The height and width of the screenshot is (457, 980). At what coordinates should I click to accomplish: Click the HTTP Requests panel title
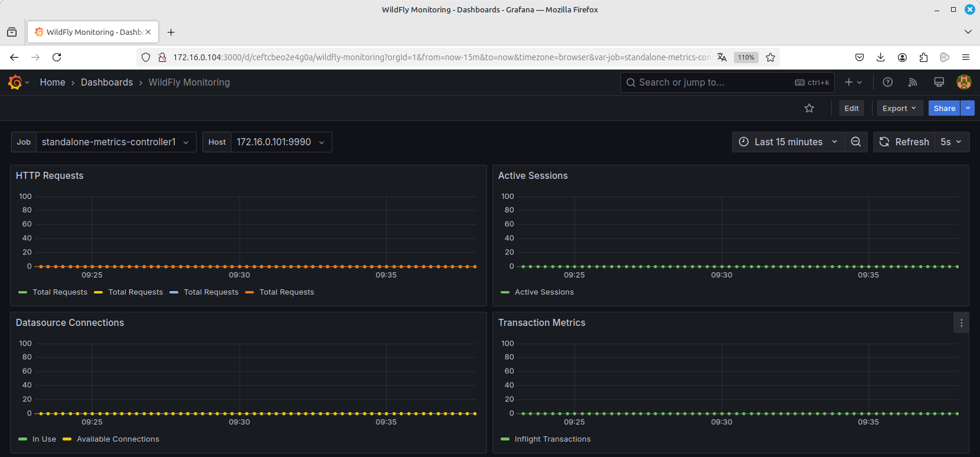50,176
